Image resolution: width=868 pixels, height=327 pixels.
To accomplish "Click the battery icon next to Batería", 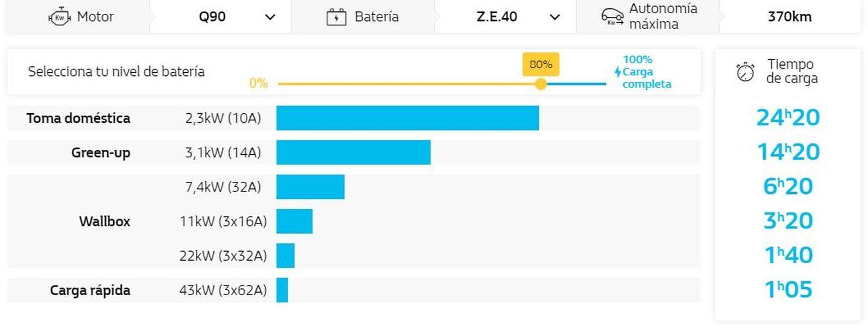I will point(336,17).
